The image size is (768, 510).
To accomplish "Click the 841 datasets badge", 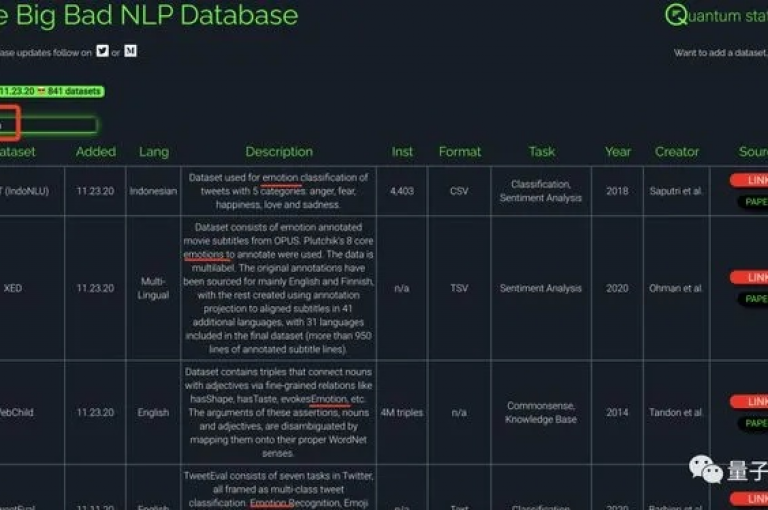I will pos(51,92).
